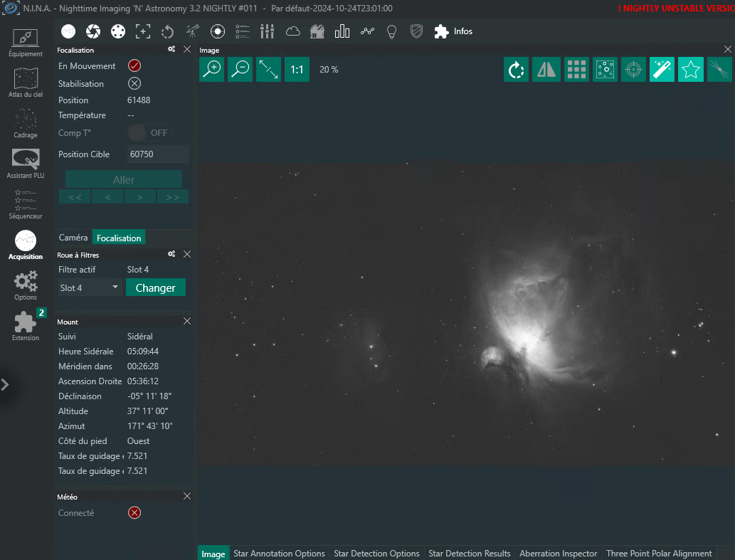Toggle the focuser bracket panel icon

[x=143, y=31]
